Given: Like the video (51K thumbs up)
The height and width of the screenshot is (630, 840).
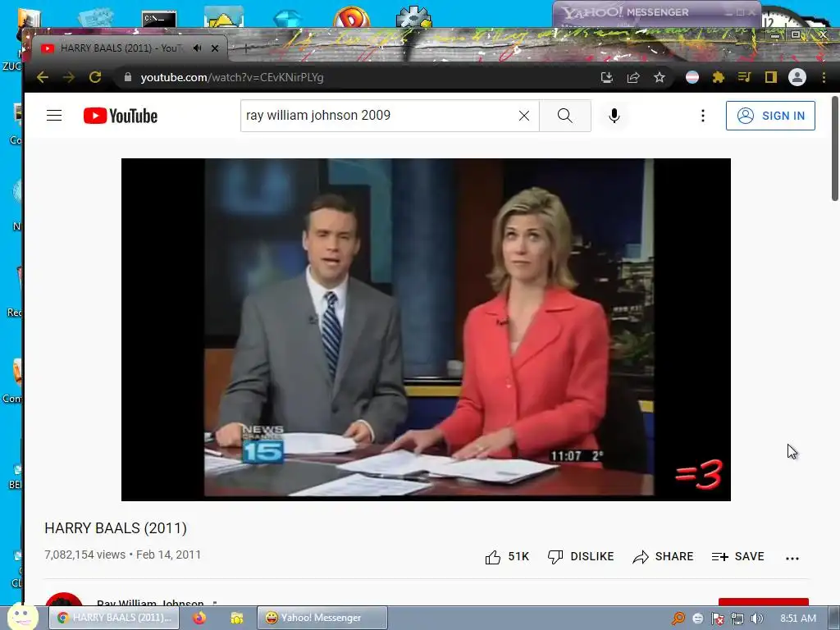Looking at the screenshot, I should 507,557.
